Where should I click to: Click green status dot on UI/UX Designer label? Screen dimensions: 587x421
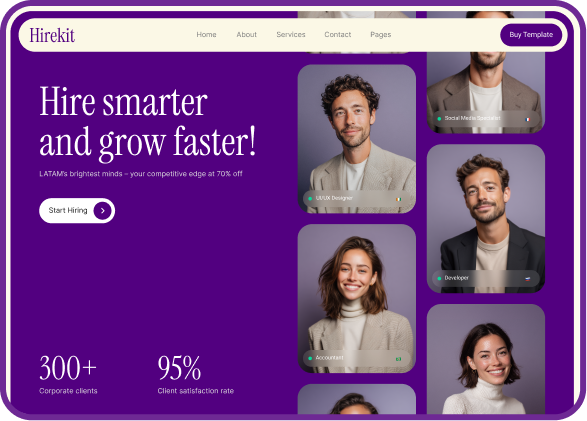tap(310, 199)
